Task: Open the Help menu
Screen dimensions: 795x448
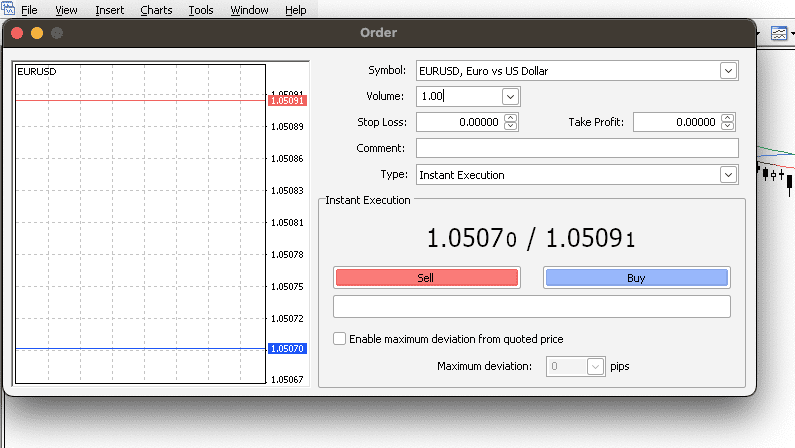Action: [296, 10]
